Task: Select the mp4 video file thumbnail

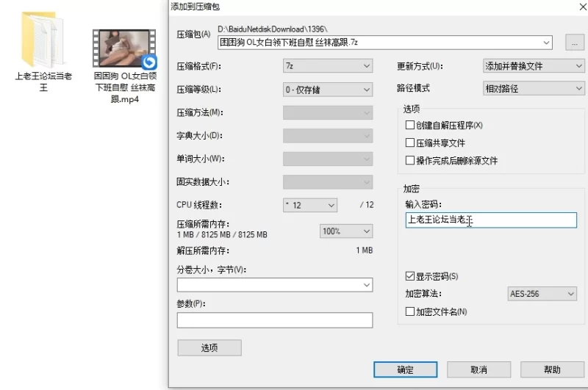Action: click(x=124, y=48)
